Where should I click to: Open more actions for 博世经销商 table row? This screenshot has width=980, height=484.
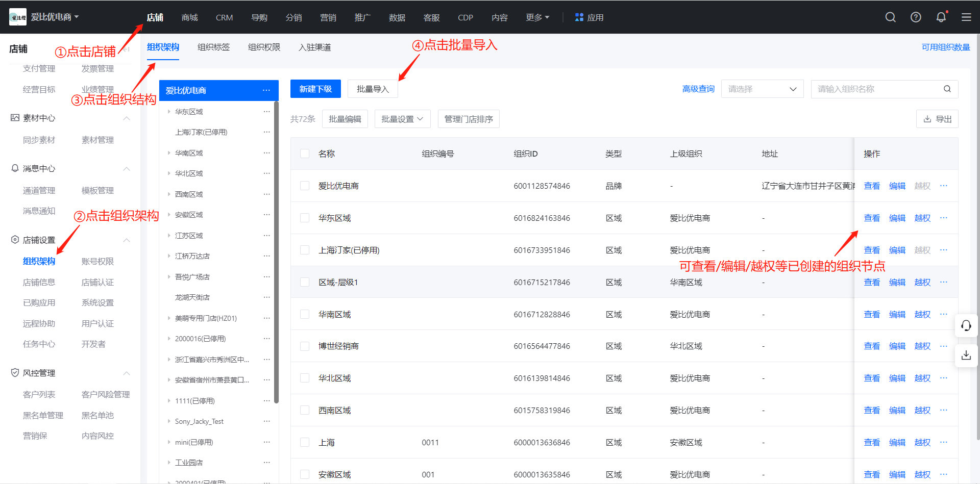pos(944,346)
